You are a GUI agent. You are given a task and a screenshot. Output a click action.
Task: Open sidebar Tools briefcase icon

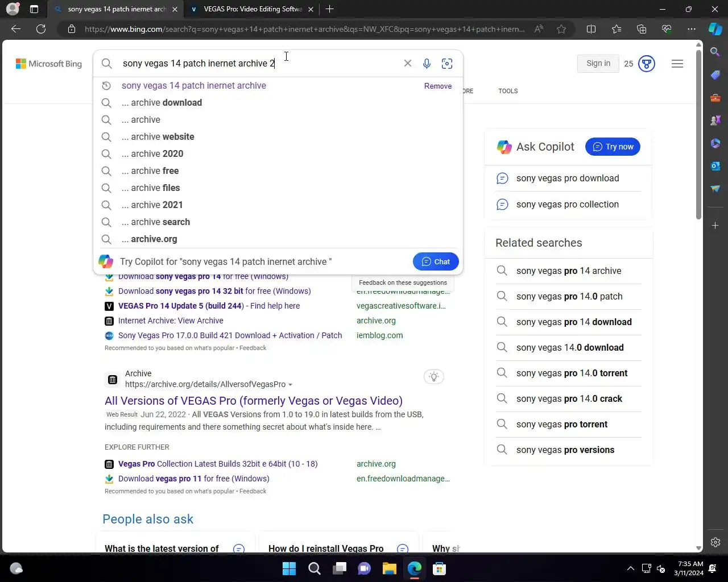point(715,98)
